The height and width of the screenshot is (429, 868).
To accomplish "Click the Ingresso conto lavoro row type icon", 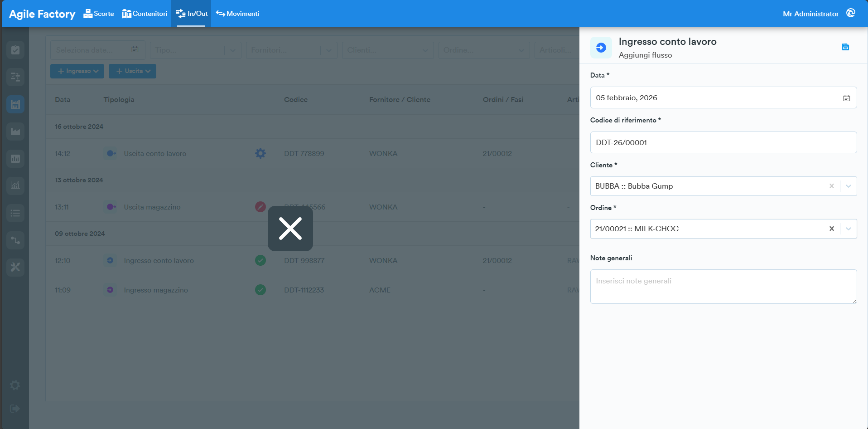I will tap(110, 260).
